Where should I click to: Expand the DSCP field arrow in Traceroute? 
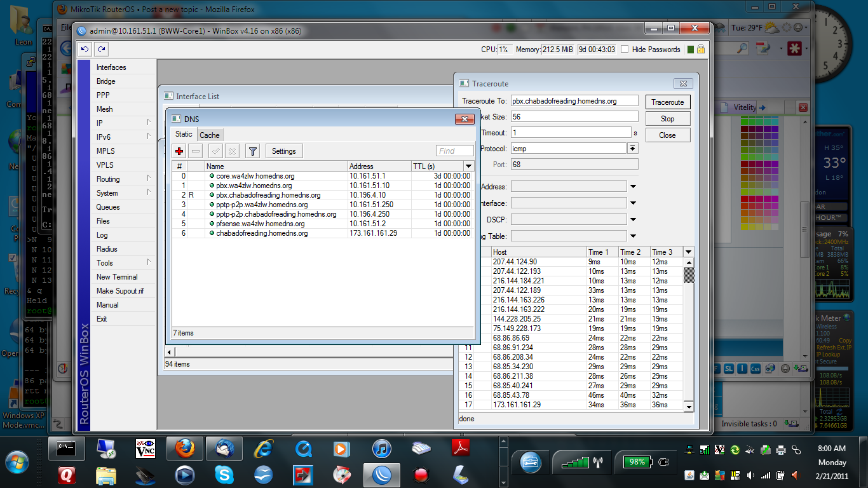click(x=633, y=220)
